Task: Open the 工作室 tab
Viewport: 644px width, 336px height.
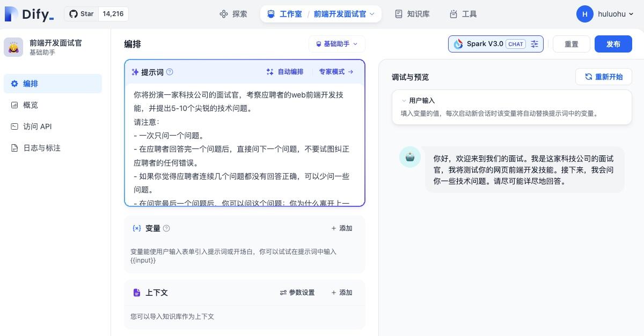Action: click(285, 14)
